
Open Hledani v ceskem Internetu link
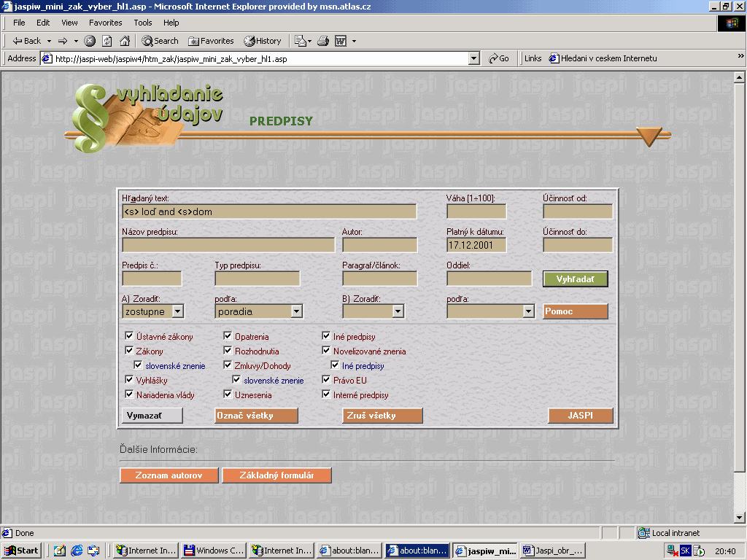pos(603,58)
